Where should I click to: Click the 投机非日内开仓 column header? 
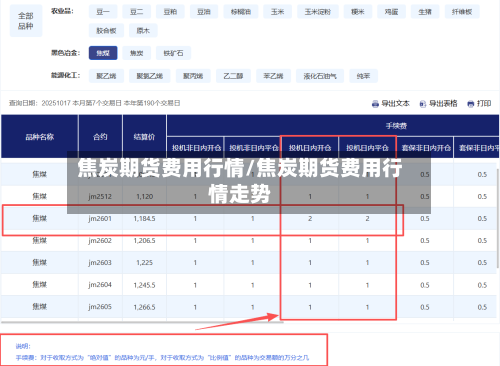[x=196, y=148]
